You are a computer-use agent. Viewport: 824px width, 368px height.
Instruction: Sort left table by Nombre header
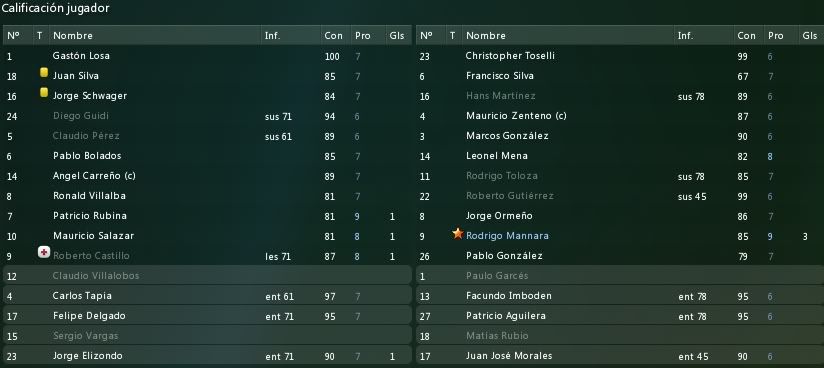pos(73,36)
